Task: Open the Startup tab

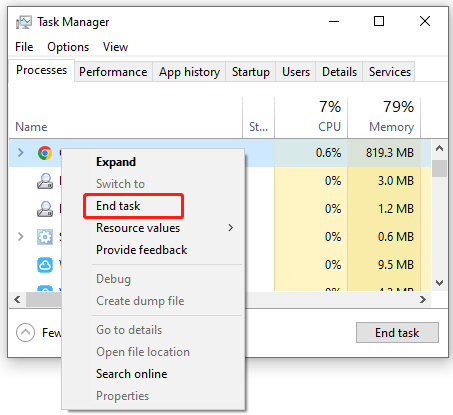Action: point(251,72)
